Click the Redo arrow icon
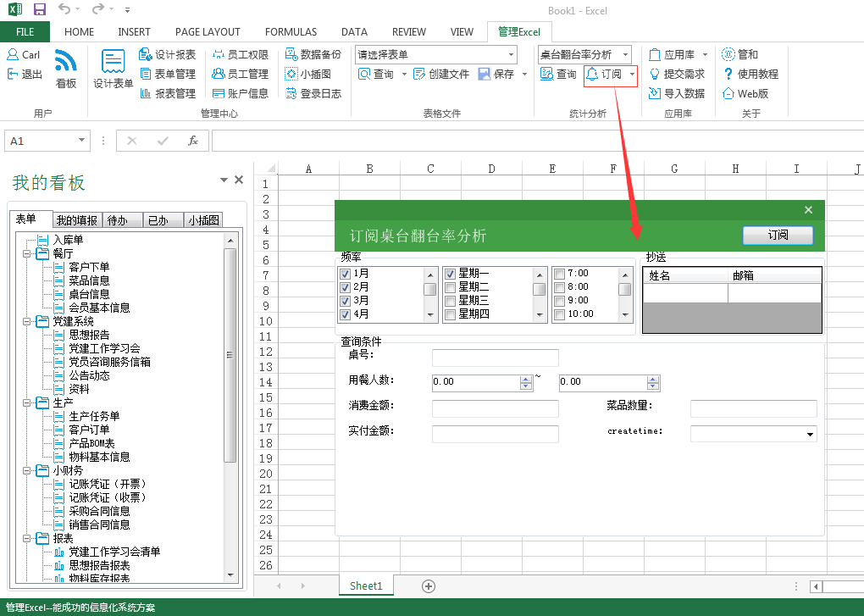Viewport: 864px width, 616px height. tap(97, 8)
